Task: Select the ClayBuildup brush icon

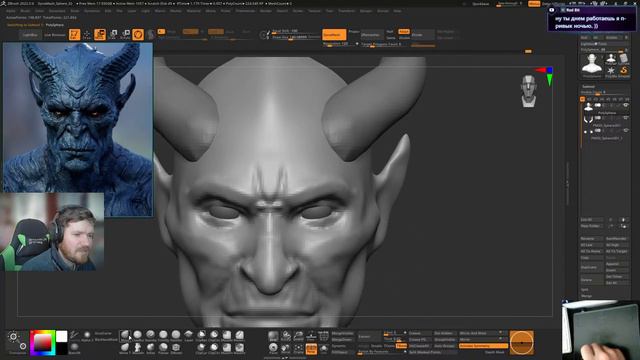Action: click(x=138, y=335)
